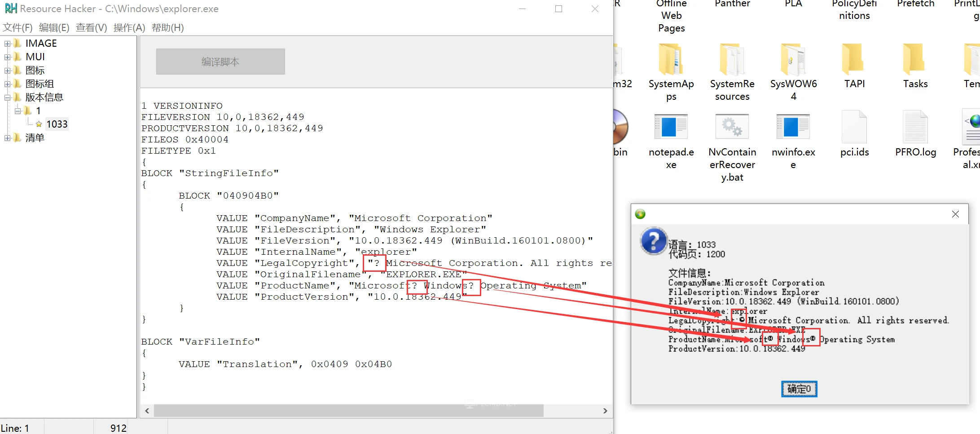Open the pci.ids file icon

tap(854, 127)
